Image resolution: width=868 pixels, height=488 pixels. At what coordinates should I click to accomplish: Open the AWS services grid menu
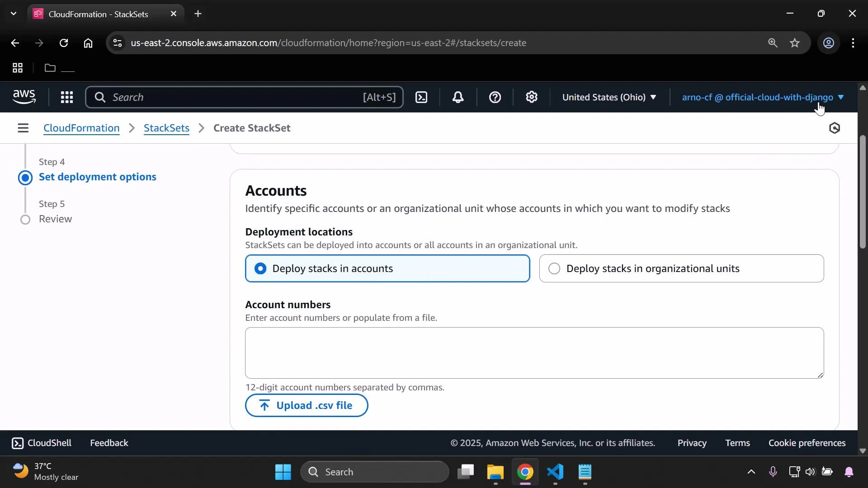(66, 97)
